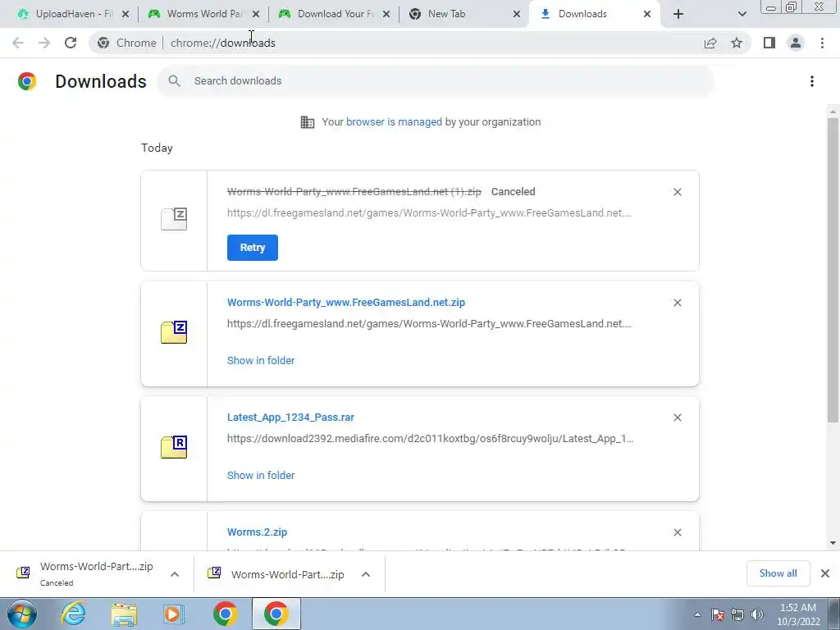Remove Worms-World-Party_www.FreeGamesLand.net.zip from list

point(677,303)
